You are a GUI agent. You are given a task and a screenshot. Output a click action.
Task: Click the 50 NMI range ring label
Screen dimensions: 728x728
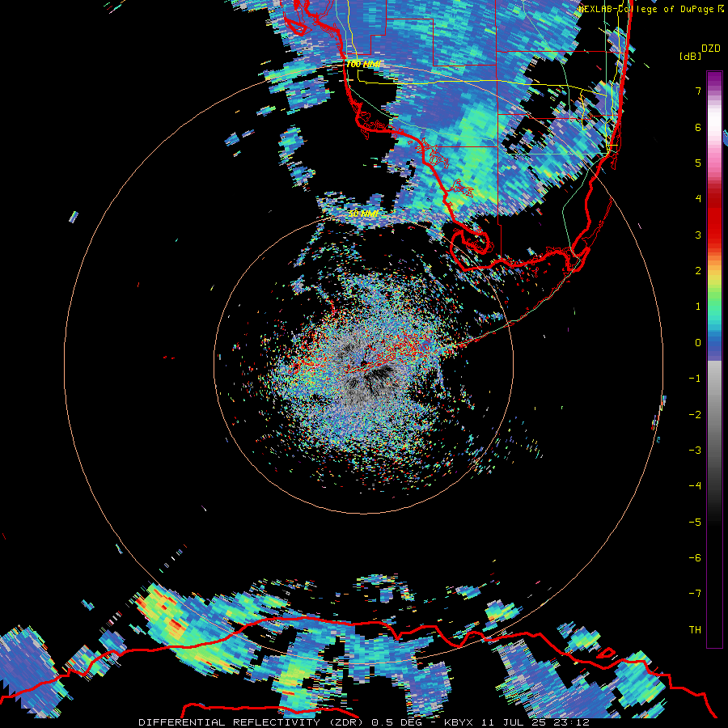tap(362, 214)
